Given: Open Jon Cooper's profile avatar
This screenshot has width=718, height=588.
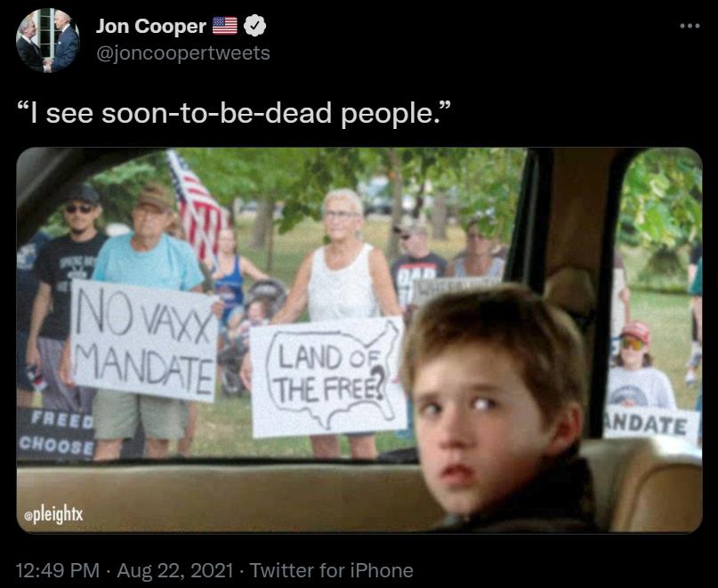Looking at the screenshot, I should 48,40.
